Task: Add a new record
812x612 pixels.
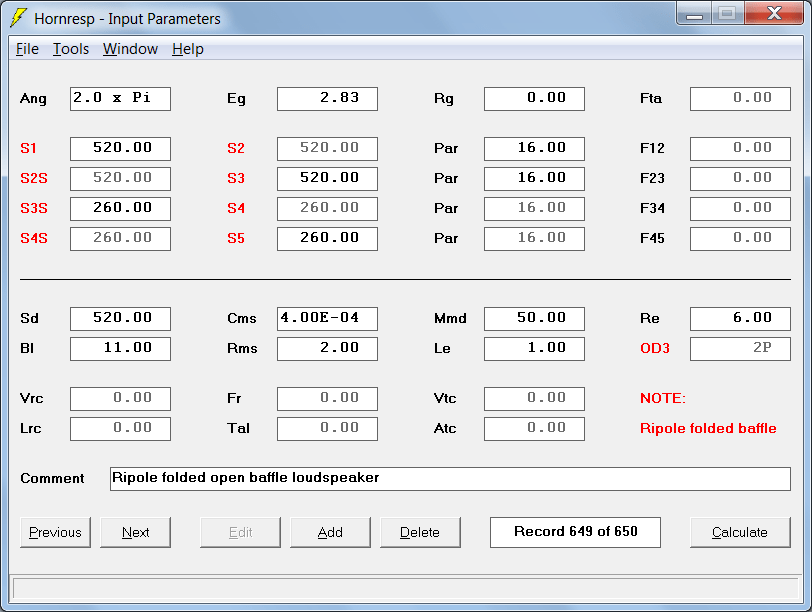Action: point(330,532)
